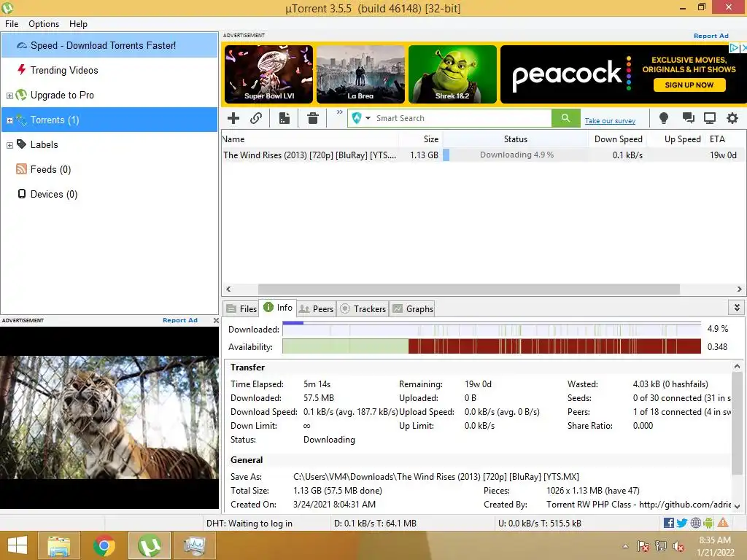
Task: Open the Take our survey link
Action: pos(611,121)
